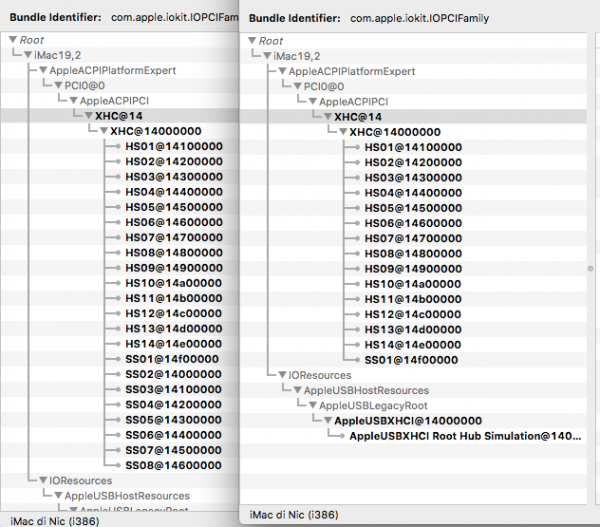Collapse AppleUSBLegacyRoot in right window
Screen dimensions: 600x527
point(313,405)
